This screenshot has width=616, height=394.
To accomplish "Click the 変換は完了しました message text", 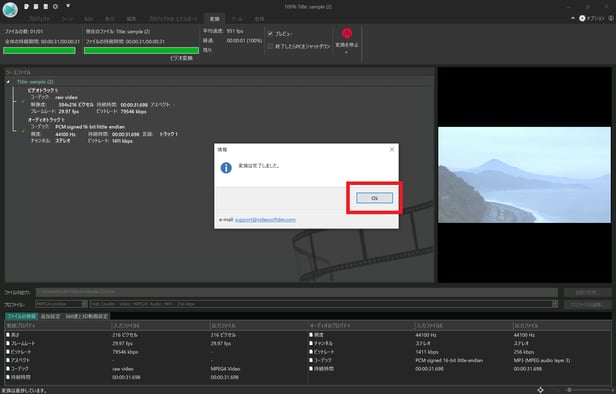I will (x=259, y=166).
